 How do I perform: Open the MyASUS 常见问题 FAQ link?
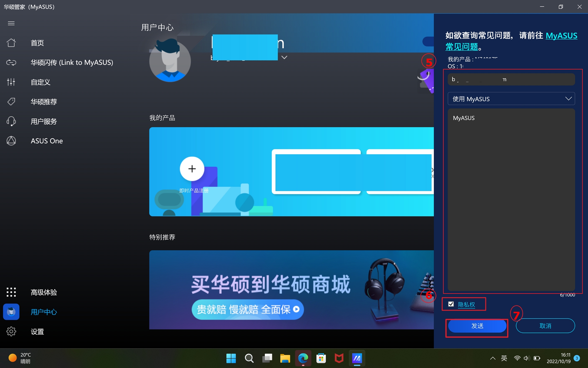point(511,41)
